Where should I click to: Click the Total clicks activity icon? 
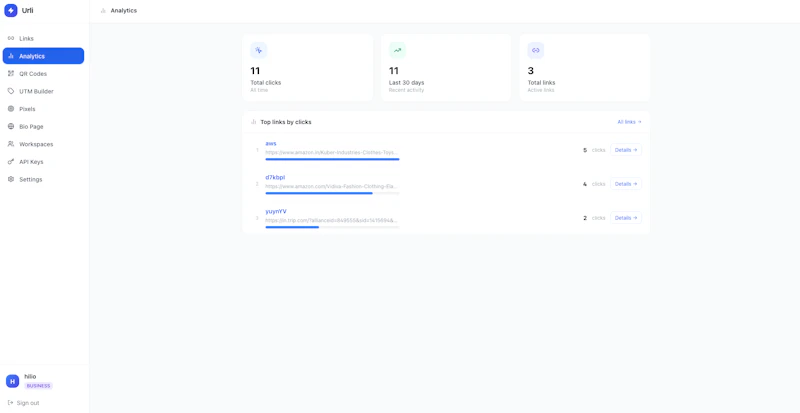coord(259,51)
